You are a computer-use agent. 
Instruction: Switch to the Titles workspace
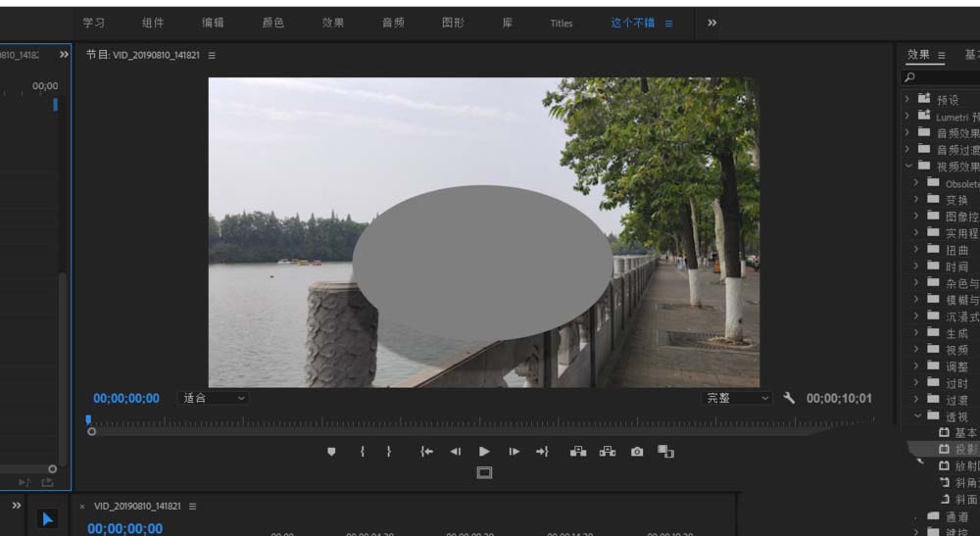562,24
